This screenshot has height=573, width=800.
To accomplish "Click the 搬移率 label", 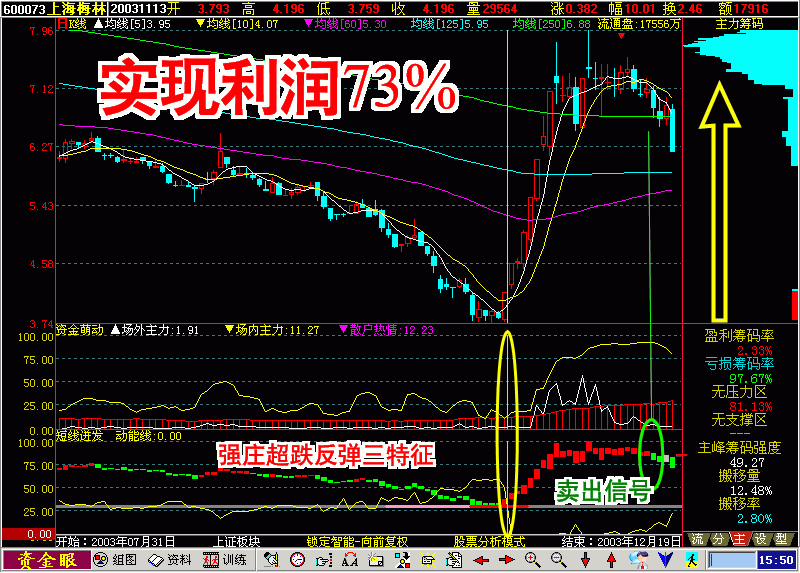I will (739, 504).
